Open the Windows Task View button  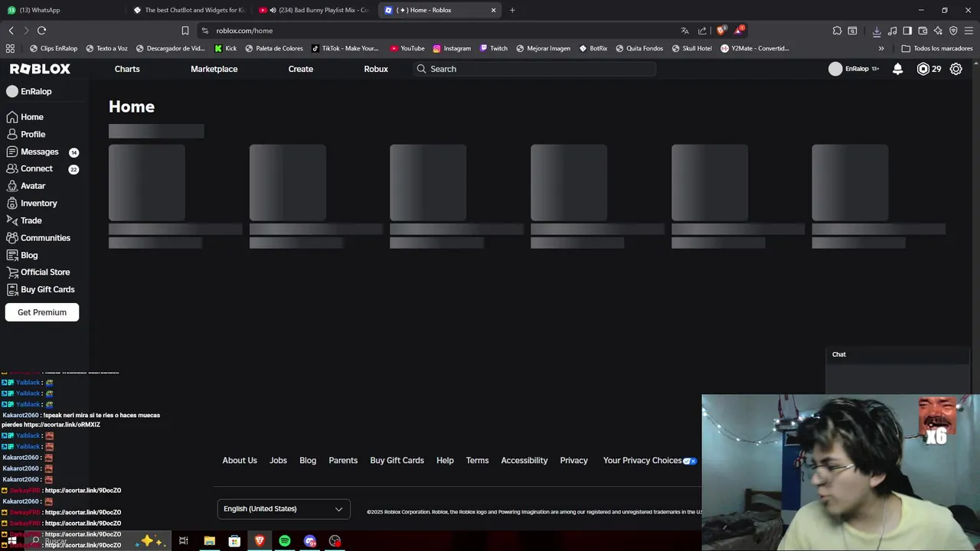pyautogui.click(x=184, y=541)
